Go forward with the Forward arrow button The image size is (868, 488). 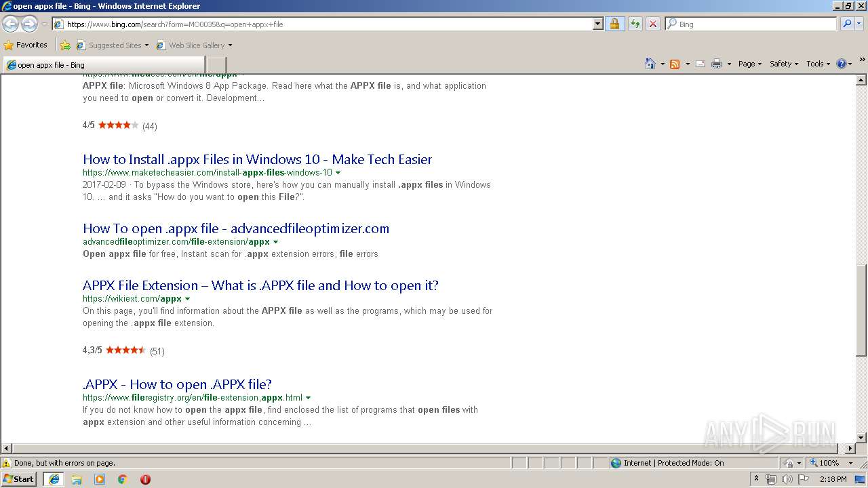[29, 24]
